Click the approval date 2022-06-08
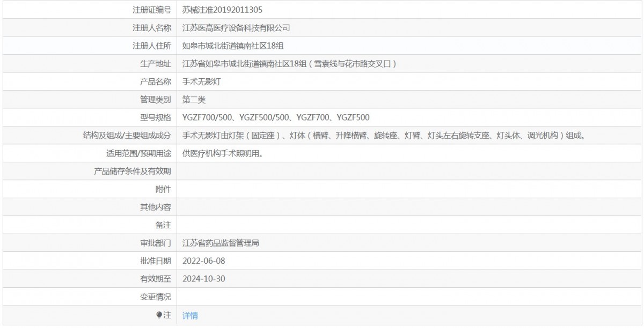Image resolution: width=644 pixels, height=328 pixels. (x=203, y=261)
